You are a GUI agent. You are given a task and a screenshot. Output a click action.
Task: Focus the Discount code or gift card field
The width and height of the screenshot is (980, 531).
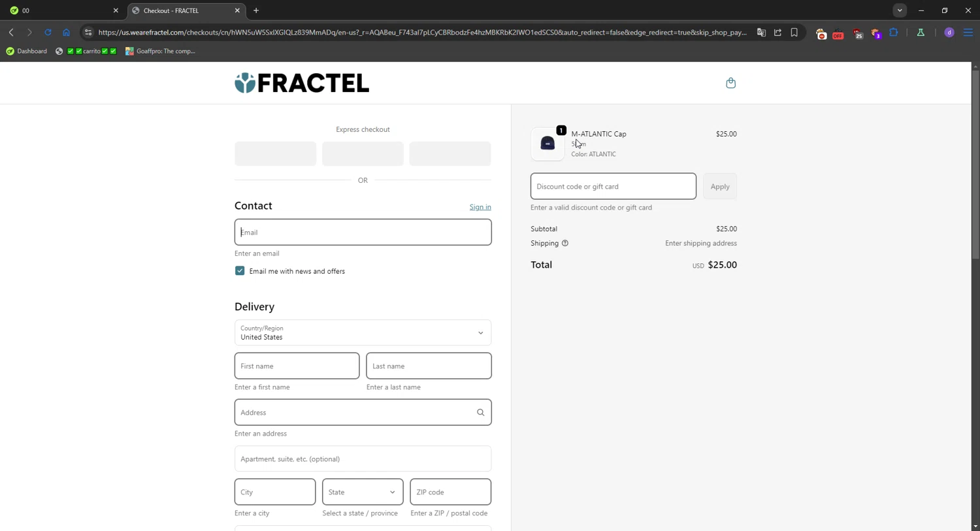click(x=613, y=186)
